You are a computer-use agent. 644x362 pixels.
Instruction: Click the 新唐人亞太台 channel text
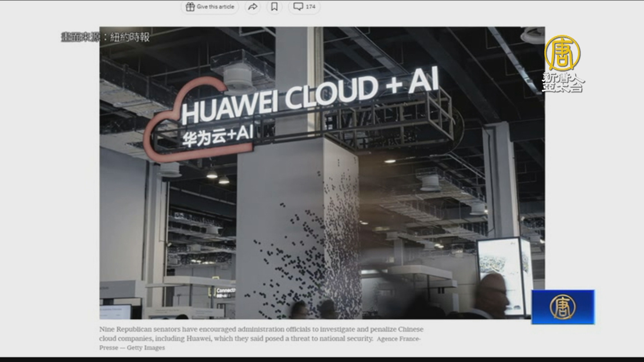click(562, 82)
